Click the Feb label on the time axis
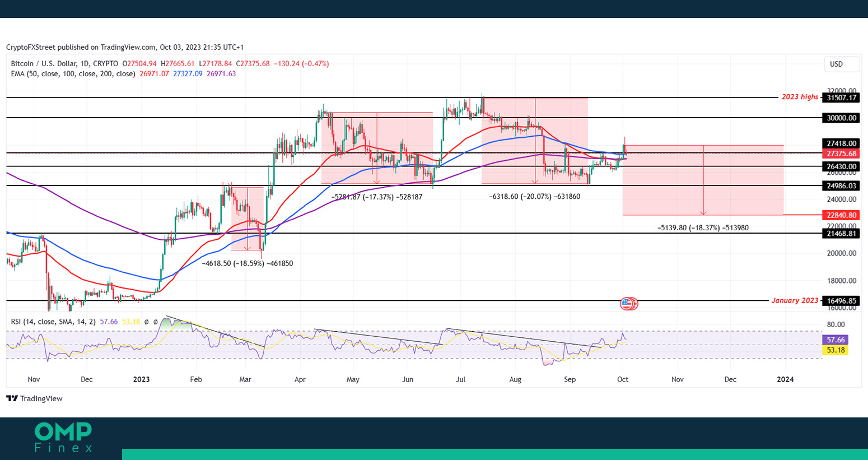Viewport: 868px width, 460px height. click(196, 379)
